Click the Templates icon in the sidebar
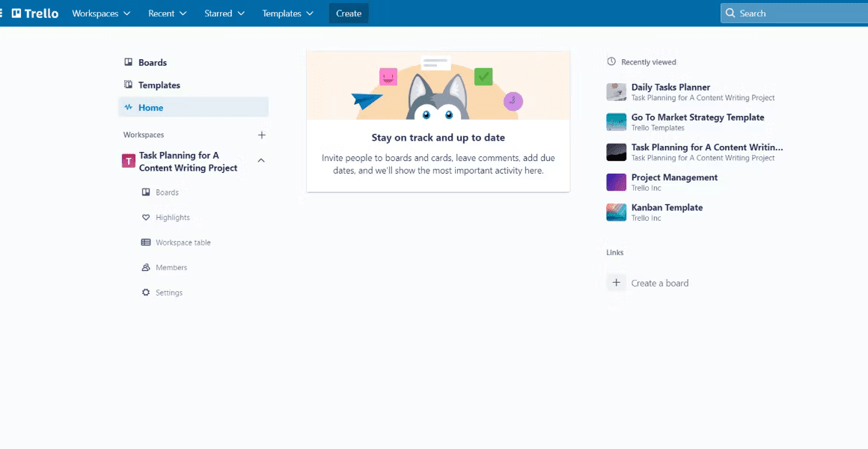Image resolution: width=868 pixels, height=449 pixels. (129, 85)
